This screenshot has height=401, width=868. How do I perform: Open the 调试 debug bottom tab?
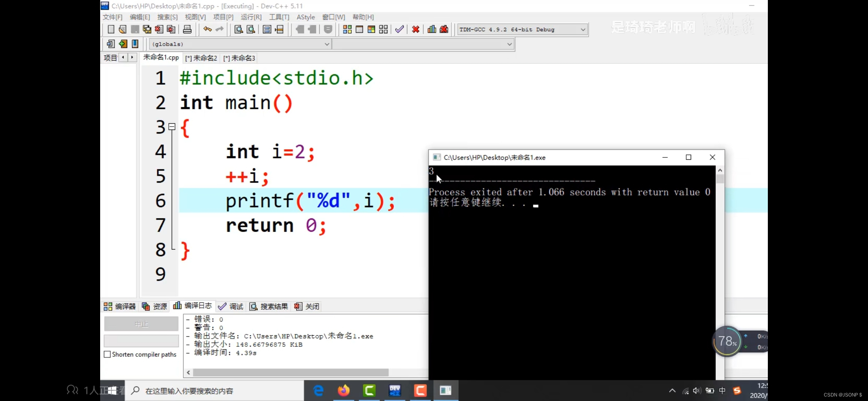point(231,306)
